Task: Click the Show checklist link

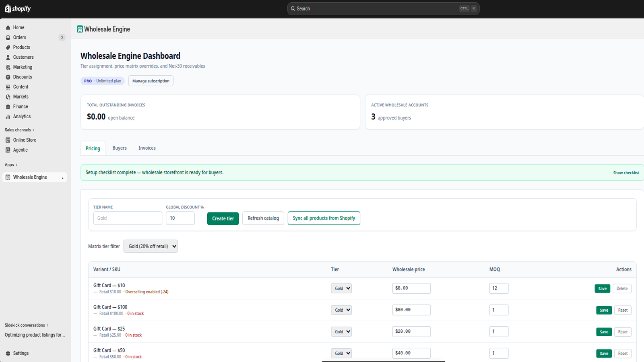Action: (x=626, y=173)
